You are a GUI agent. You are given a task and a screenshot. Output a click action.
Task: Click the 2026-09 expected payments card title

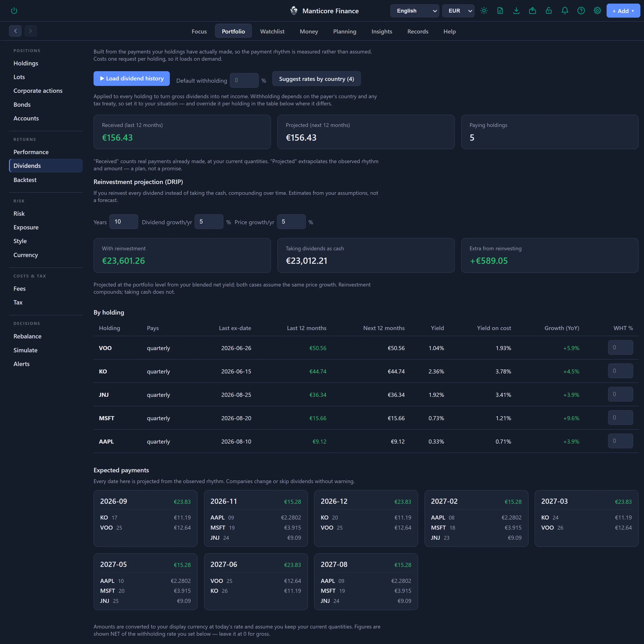[113, 501]
